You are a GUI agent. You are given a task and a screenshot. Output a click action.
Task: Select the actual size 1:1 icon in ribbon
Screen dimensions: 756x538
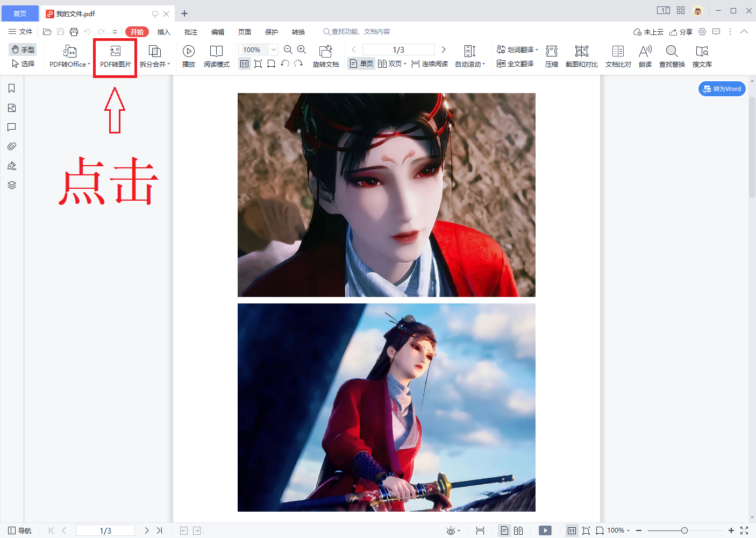click(x=245, y=63)
